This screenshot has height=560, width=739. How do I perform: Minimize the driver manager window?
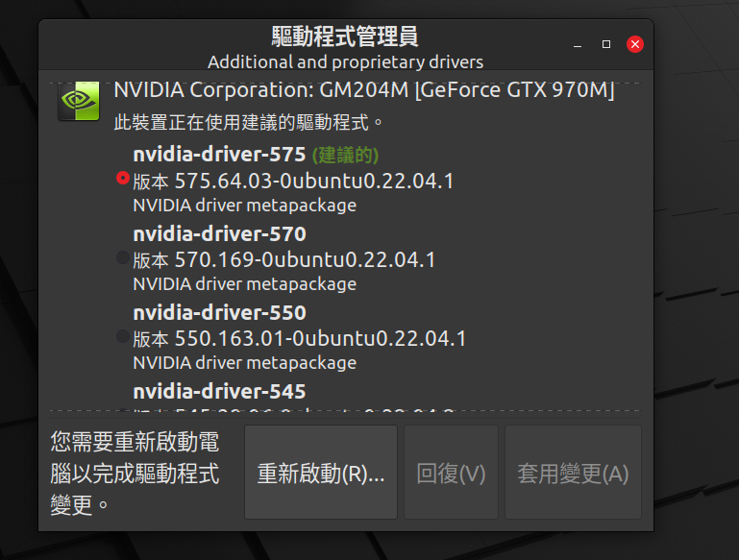(578, 44)
